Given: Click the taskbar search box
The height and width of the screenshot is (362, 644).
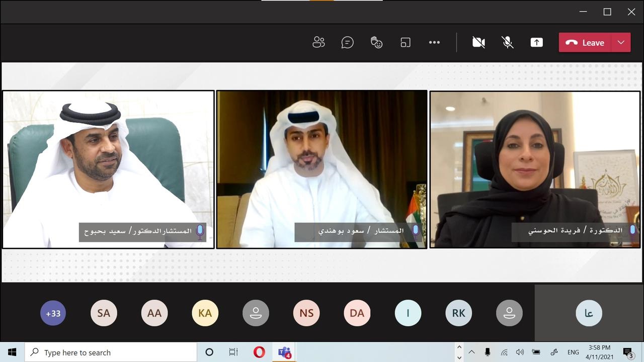Looking at the screenshot, I should 111,352.
